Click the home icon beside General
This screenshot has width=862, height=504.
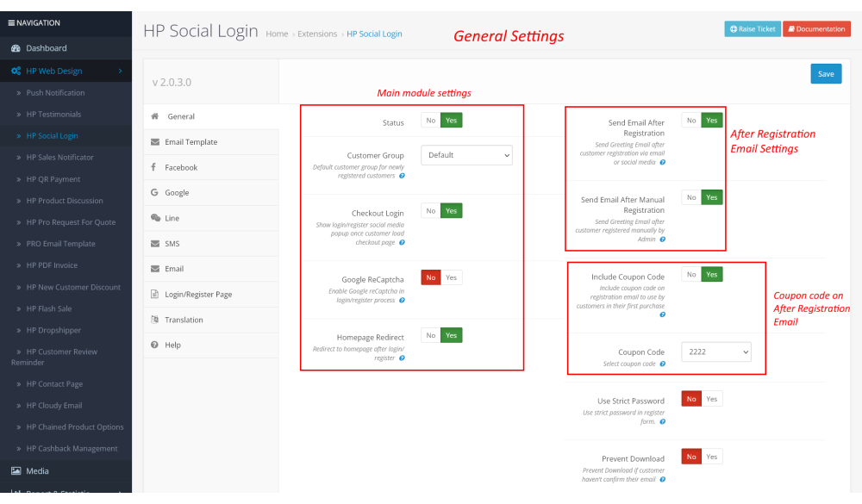pos(155,116)
